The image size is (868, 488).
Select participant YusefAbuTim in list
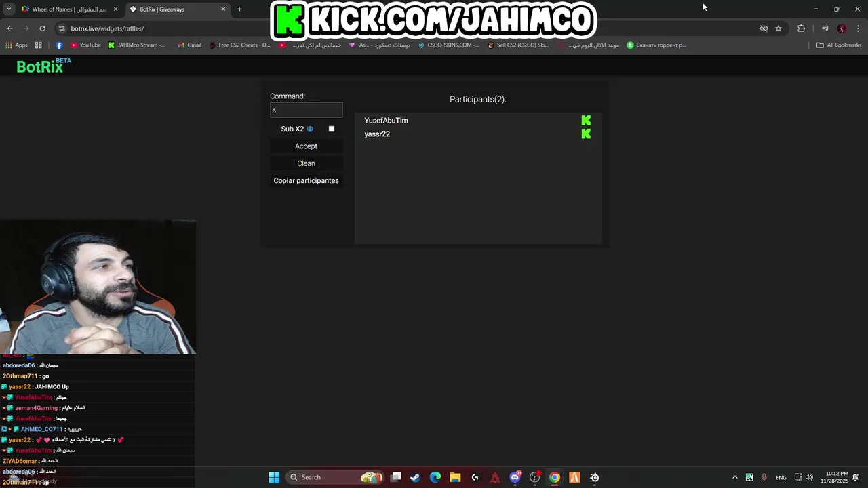[386, 121]
